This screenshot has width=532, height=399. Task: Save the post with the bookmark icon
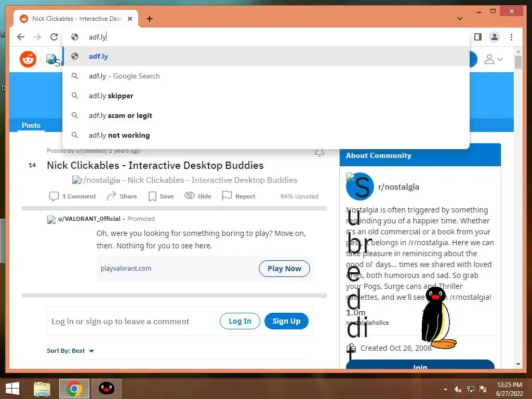click(161, 196)
